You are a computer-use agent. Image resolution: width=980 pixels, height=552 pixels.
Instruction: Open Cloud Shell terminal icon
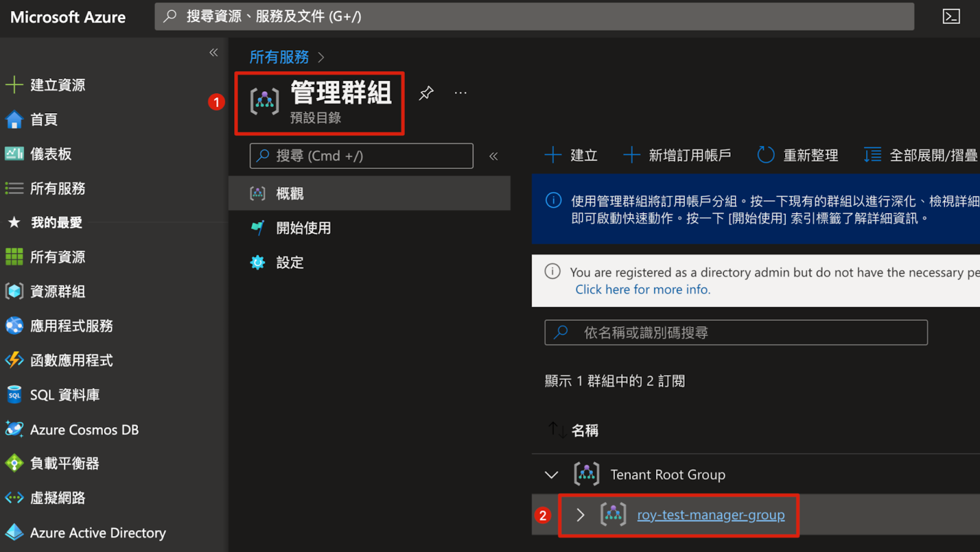click(x=951, y=17)
